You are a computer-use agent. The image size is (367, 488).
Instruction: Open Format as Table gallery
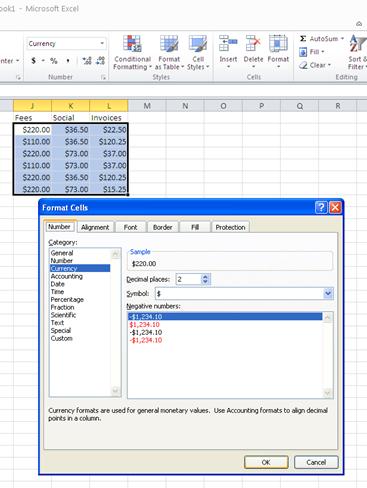(169, 53)
